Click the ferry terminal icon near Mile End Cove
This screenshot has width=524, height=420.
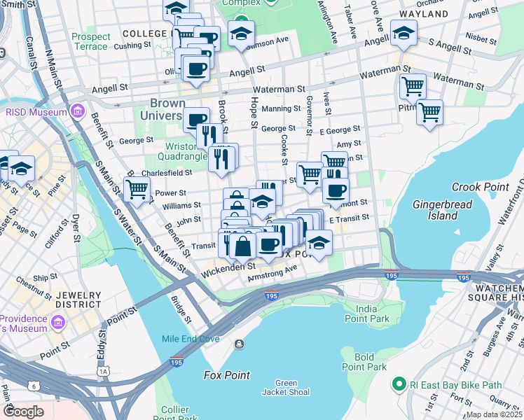[240, 344]
